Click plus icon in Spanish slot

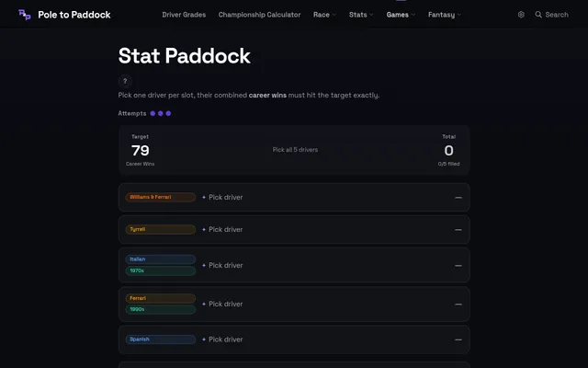click(204, 339)
